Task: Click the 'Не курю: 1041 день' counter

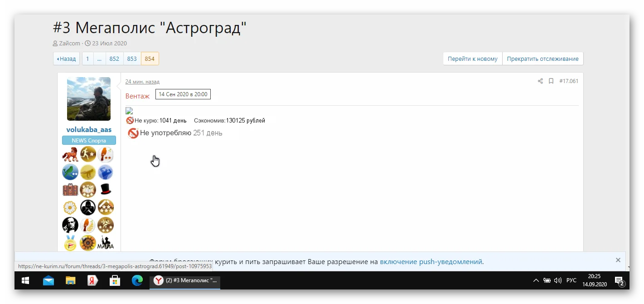Action: click(x=156, y=121)
